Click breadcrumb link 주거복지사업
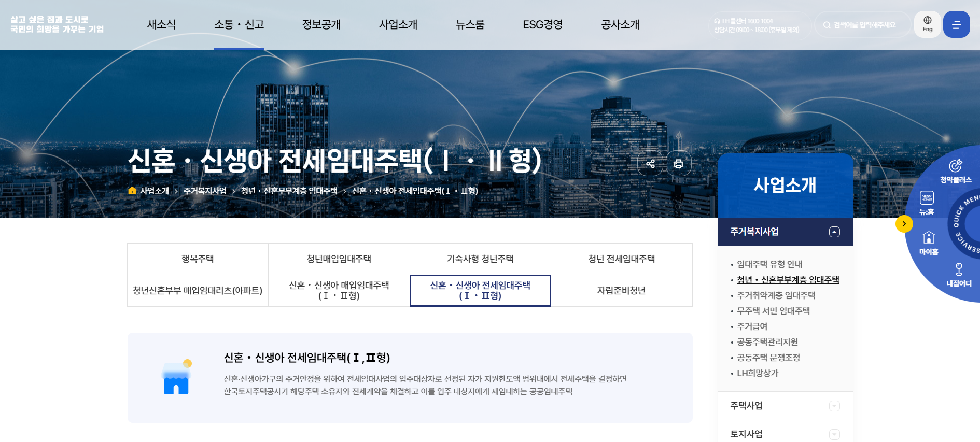The height and width of the screenshot is (442, 980). tap(205, 191)
